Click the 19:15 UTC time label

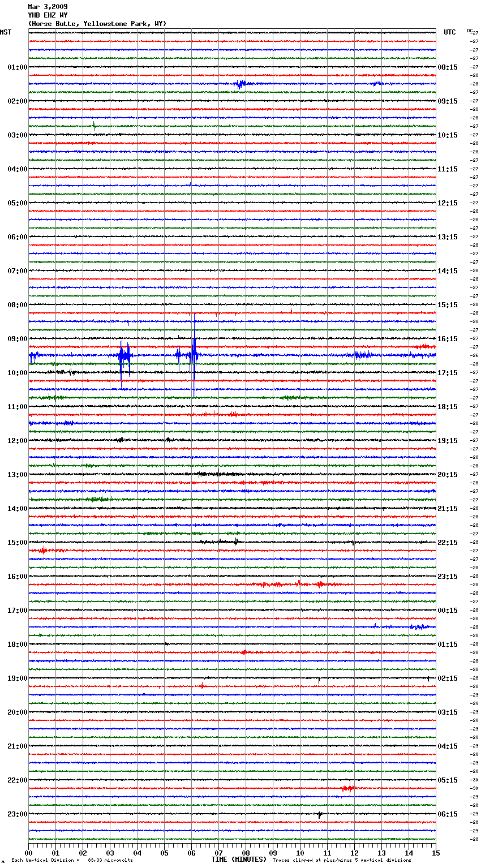448,441
